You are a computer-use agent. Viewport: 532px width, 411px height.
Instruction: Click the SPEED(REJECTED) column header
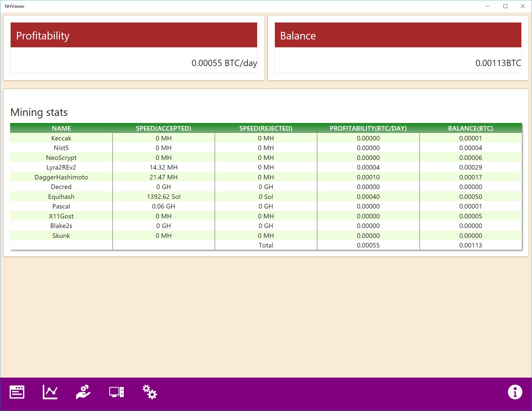coord(266,128)
